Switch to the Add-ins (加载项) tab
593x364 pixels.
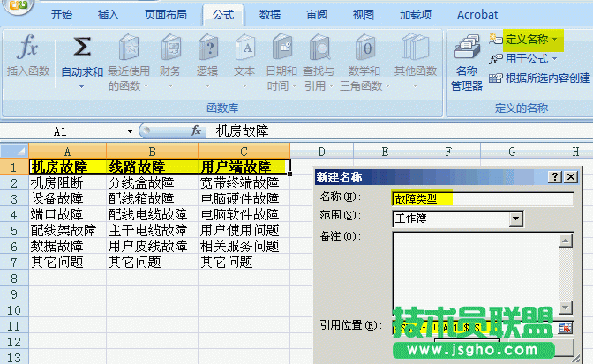pyautogui.click(x=416, y=15)
